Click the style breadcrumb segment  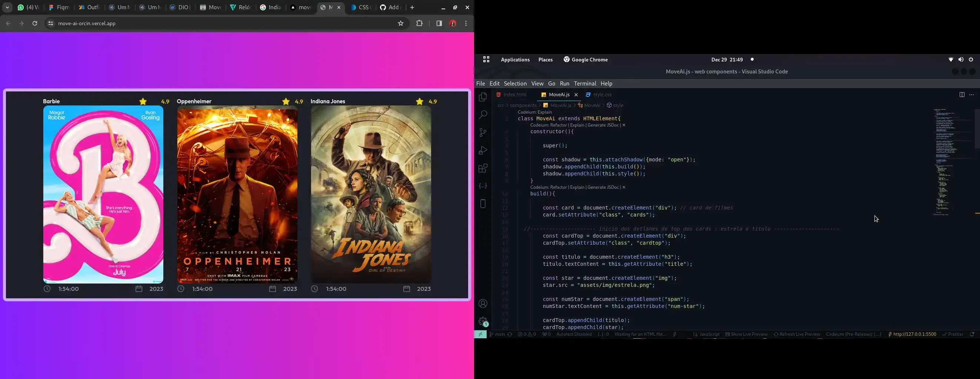pyautogui.click(x=615, y=105)
